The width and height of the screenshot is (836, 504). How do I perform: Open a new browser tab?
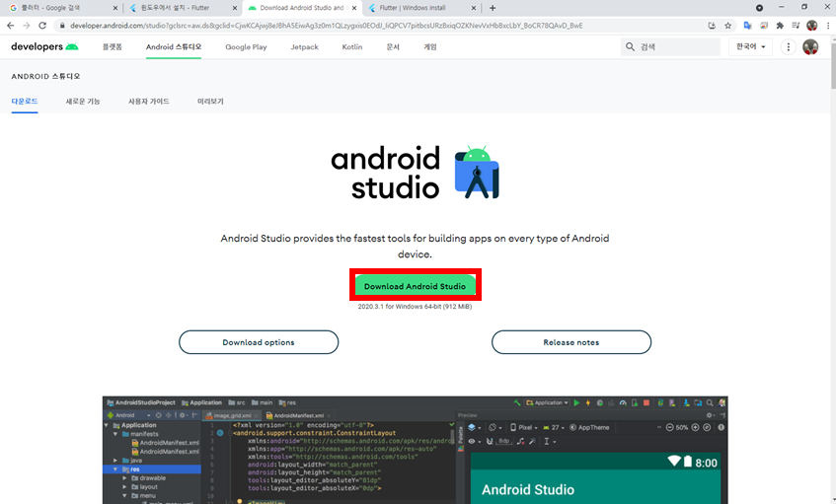click(493, 8)
